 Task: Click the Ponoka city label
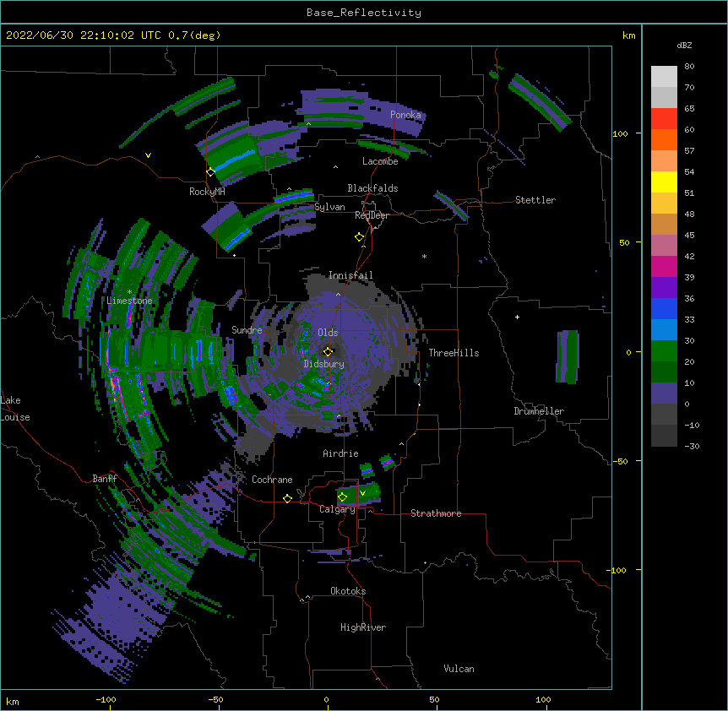coord(405,115)
